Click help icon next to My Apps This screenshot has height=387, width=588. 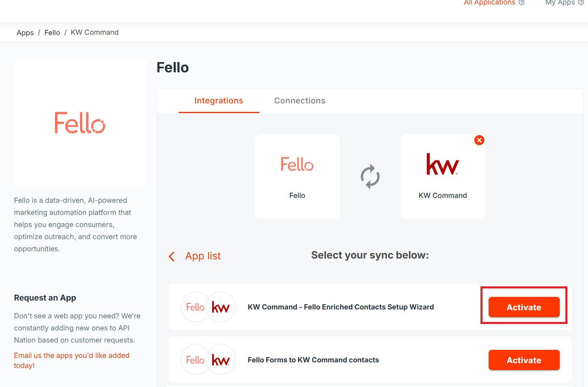[x=581, y=2]
